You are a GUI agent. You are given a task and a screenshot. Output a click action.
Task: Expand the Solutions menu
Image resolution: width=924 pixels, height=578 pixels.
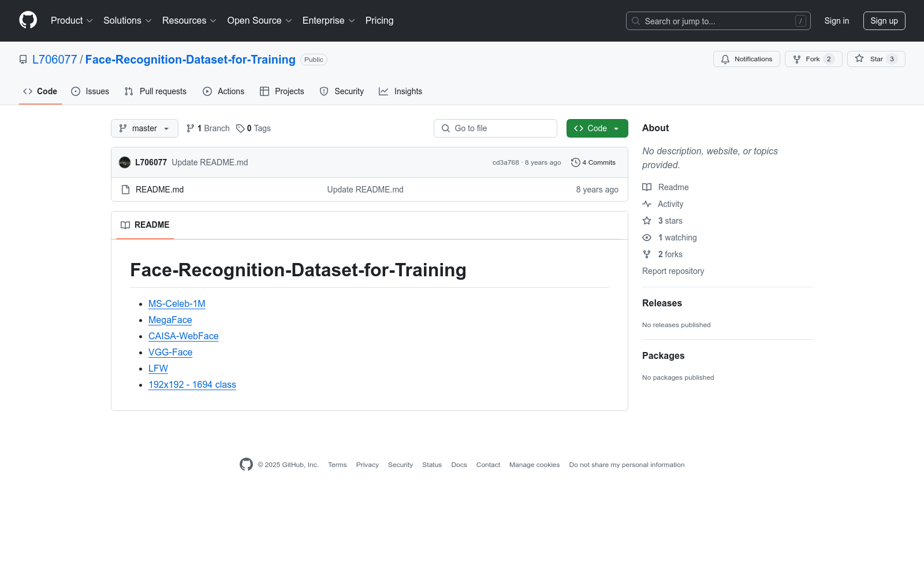coord(128,21)
